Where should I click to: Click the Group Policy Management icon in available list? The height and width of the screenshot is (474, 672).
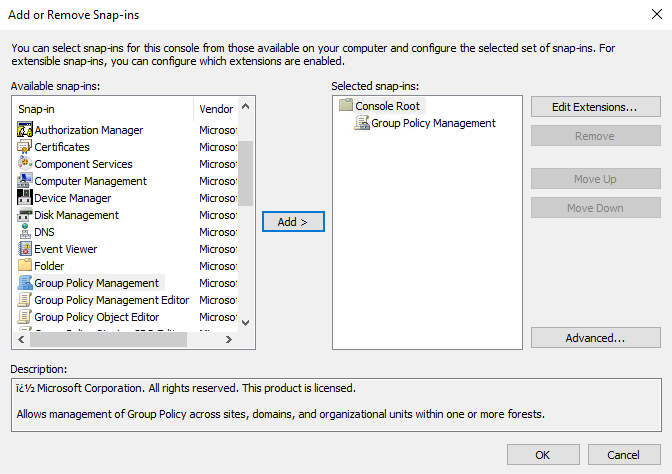(25, 283)
